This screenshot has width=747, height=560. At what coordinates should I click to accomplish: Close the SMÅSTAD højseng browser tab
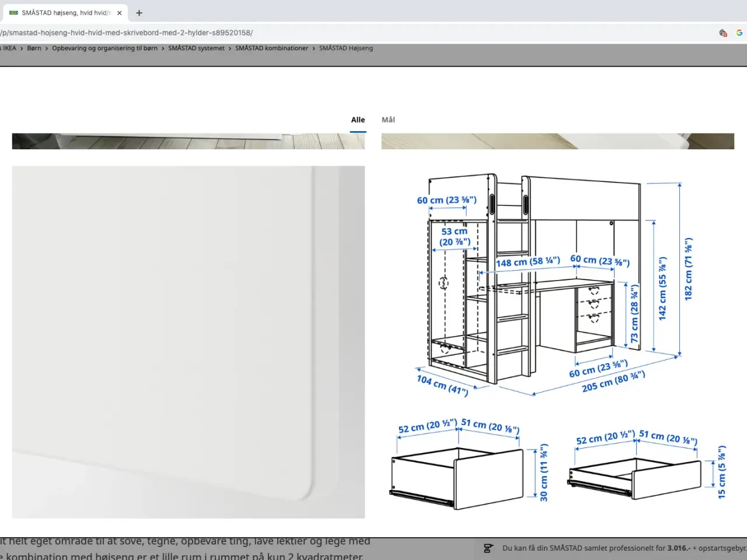[120, 13]
